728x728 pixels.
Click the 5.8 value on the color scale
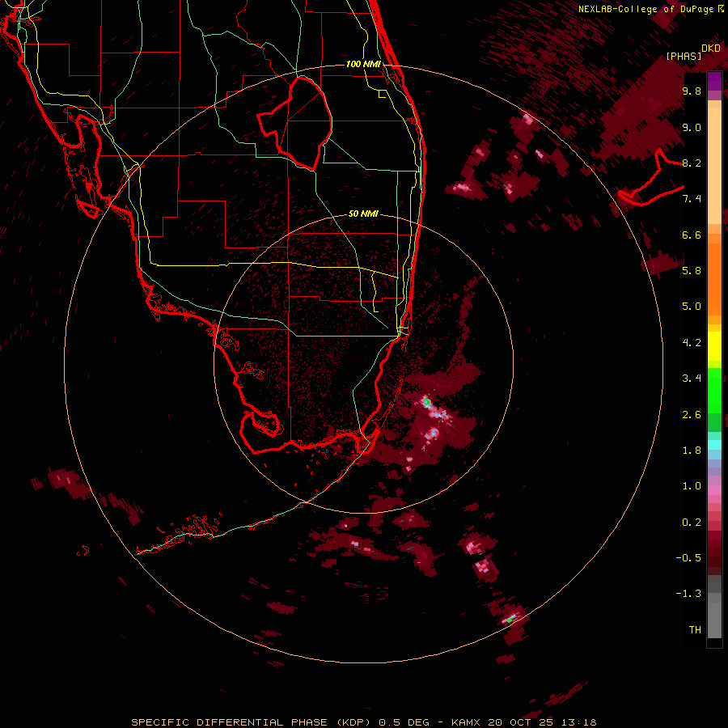692,271
